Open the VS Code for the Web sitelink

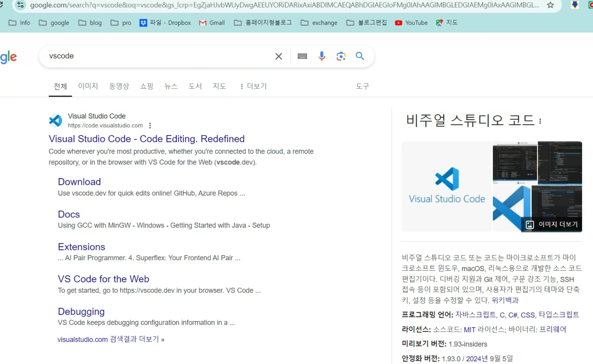[103, 279]
